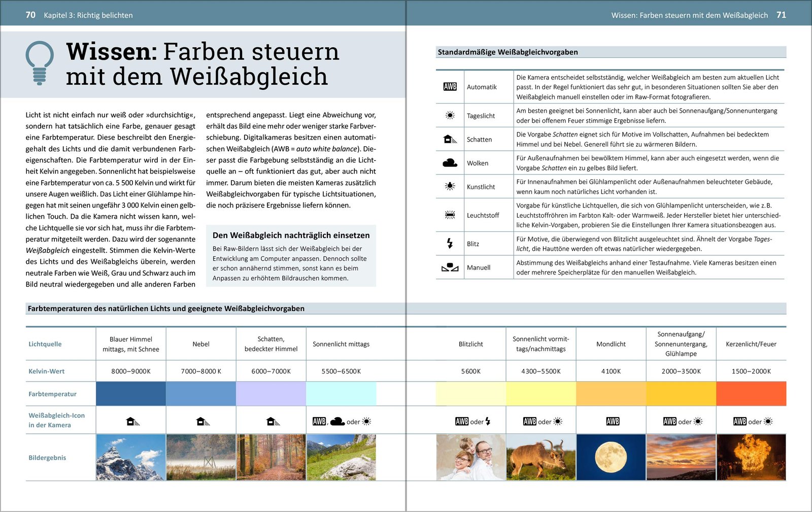
Task: Open the Lichtquelle row header
Action: tap(45, 344)
